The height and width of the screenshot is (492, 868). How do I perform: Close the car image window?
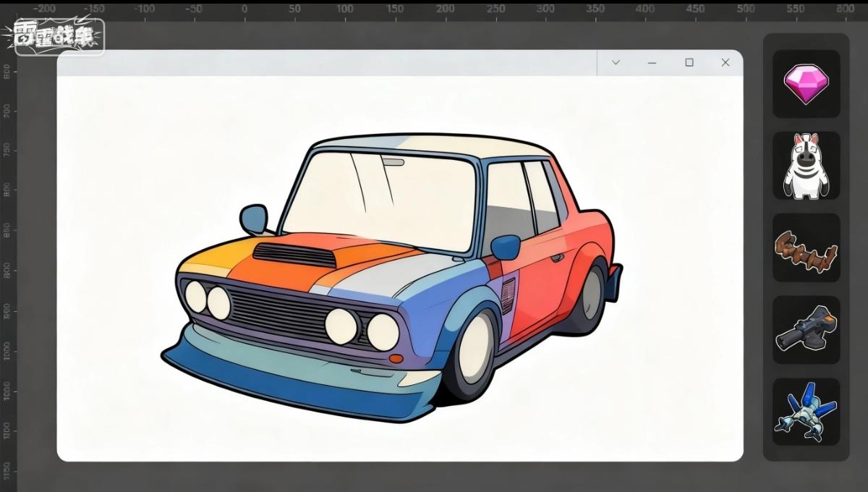pos(726,63)
